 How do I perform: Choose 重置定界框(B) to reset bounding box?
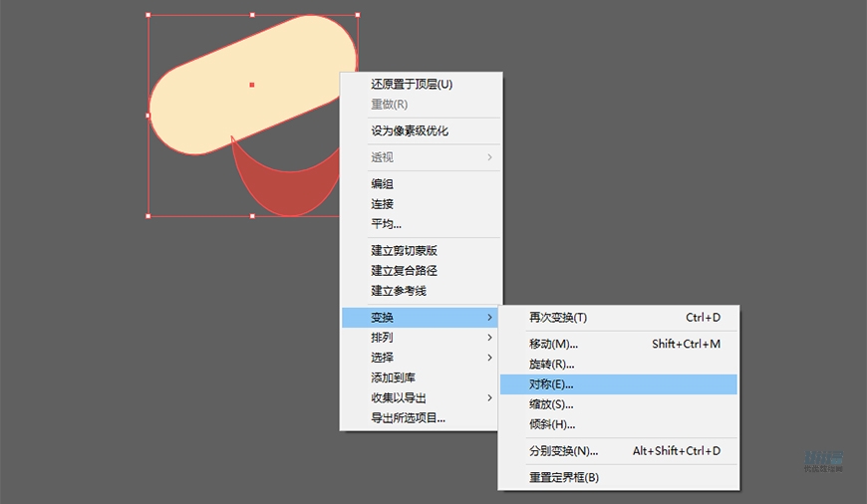tap(563, 477)
